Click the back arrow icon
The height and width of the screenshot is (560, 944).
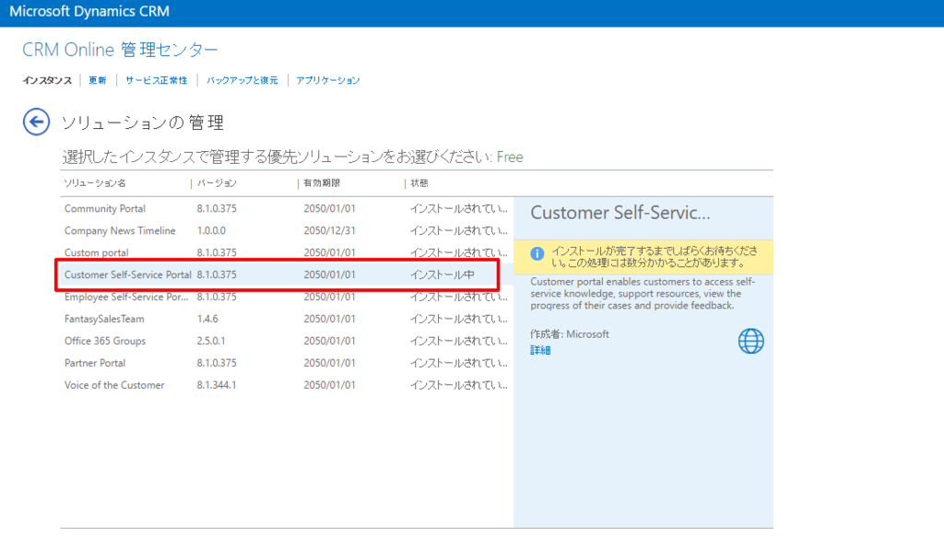point(36,122)
